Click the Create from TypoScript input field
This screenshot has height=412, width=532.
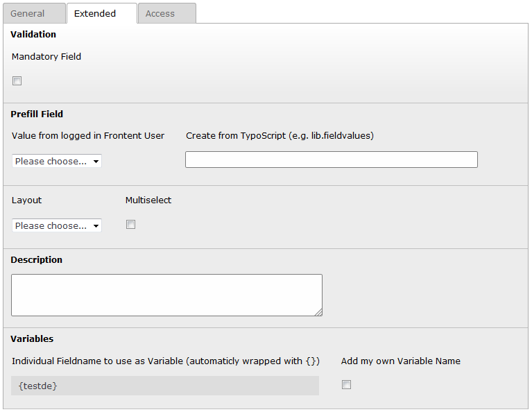coord(331,160)
